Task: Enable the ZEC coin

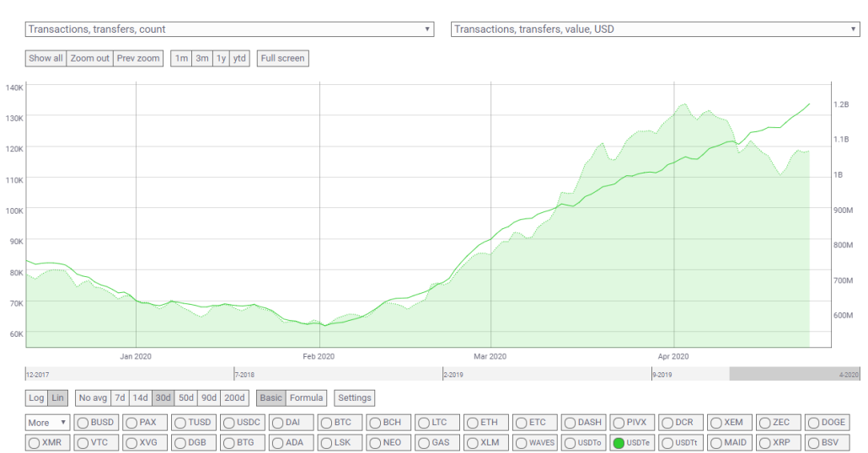Action: [779, 423]
